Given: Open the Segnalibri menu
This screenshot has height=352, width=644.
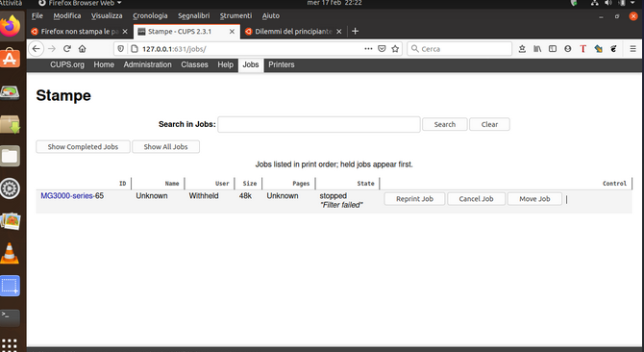Looking at the screenshot, I should click(193, 16).
